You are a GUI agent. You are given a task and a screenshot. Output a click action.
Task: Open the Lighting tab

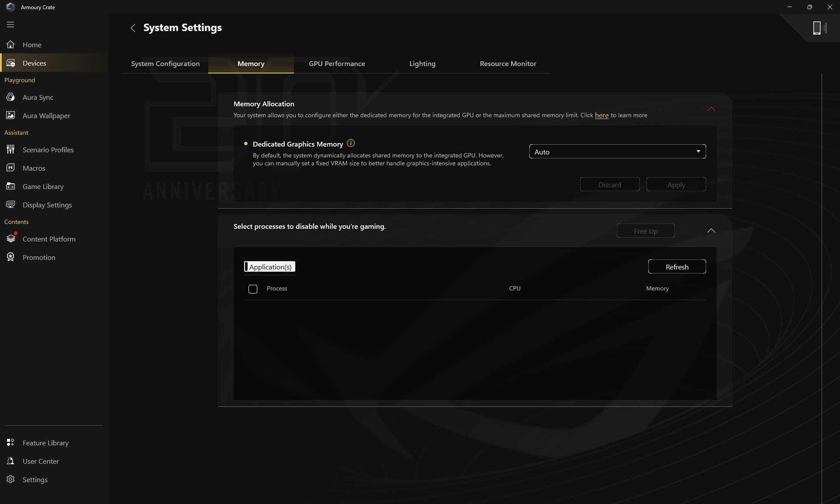[423, 64]
